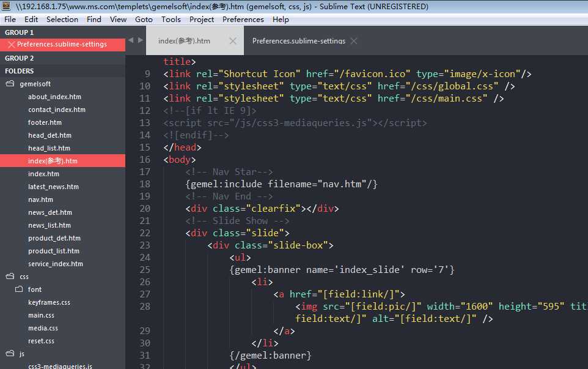Open news_list.htm in sidebar
Viewport: 588px width, 369px height.
[49, 225]
